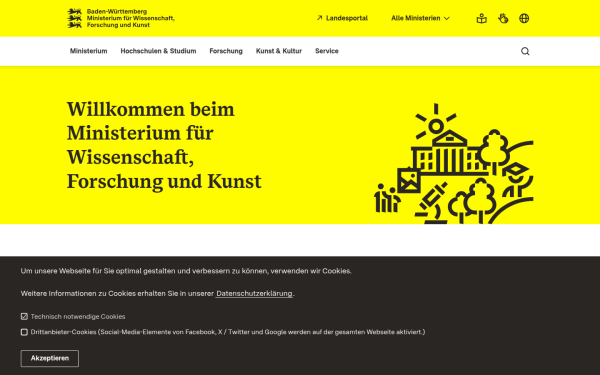Enable Drittanbieter-Cookies checkbox
Image resolution: width=600 pixels, height=375 pixels.
click(24, 332)
